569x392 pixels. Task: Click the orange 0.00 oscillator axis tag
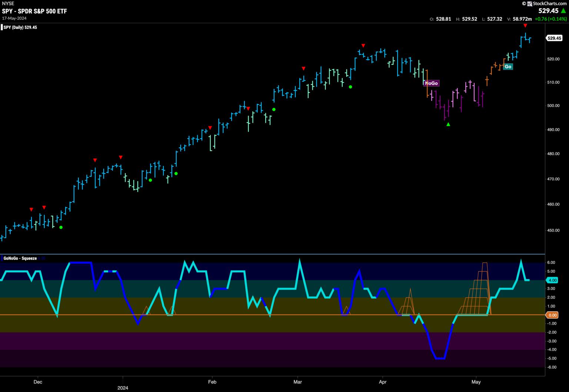point(552,315)
